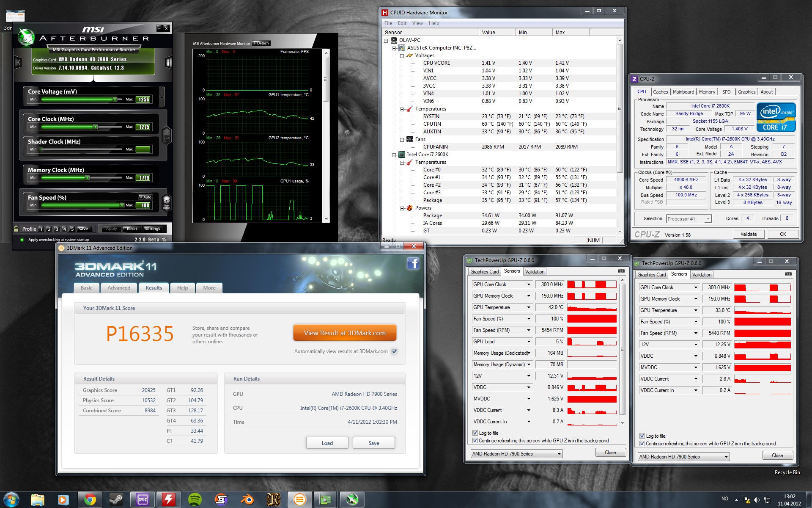812x508 pixels.
Task: Open the red lightning bolt taskbar app
Action: [x=168, y=500]
